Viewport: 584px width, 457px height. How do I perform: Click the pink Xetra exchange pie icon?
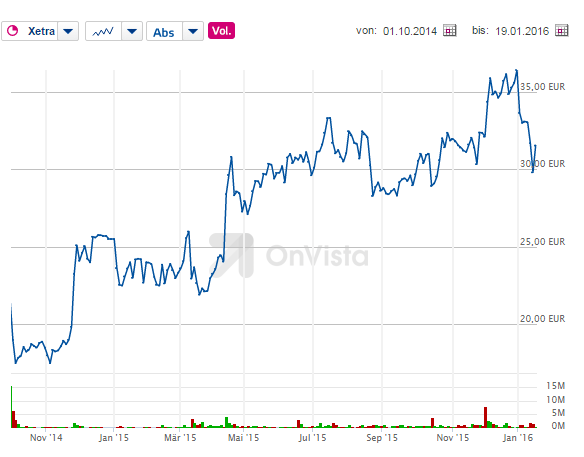(13, 31)
